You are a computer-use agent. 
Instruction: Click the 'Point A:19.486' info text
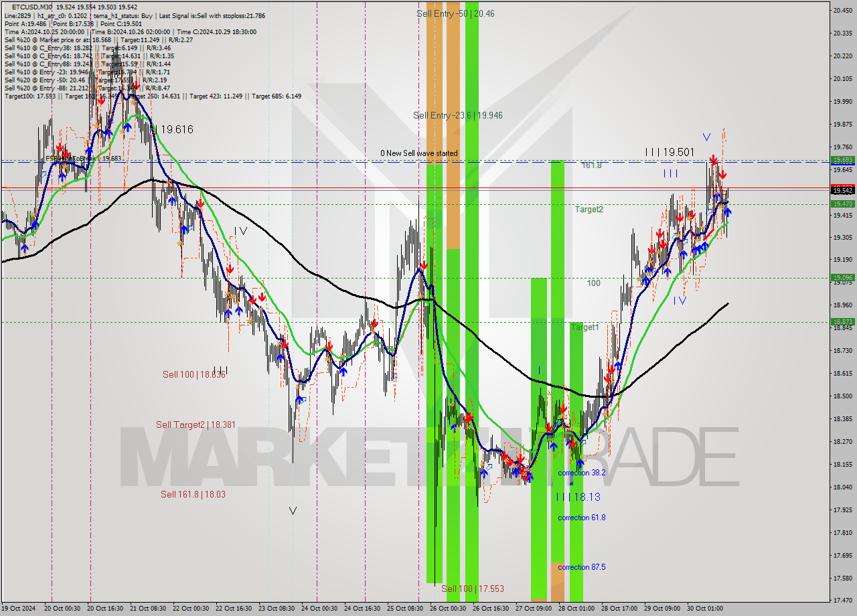pos(25,23)
